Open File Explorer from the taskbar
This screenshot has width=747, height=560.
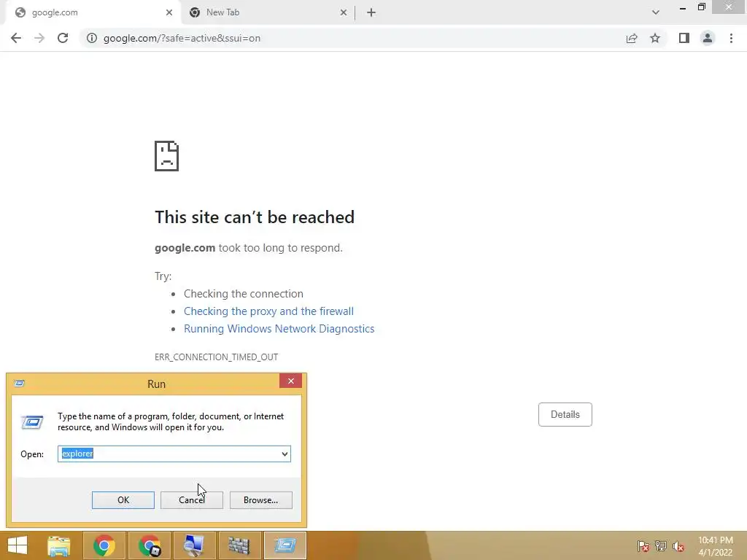pos(58,545)
